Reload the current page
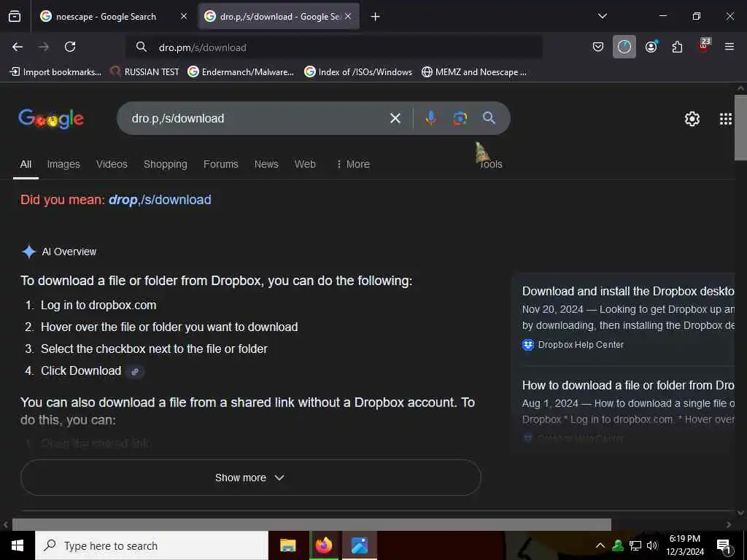Viewport: 747px width, 560px height. (70, 47)
